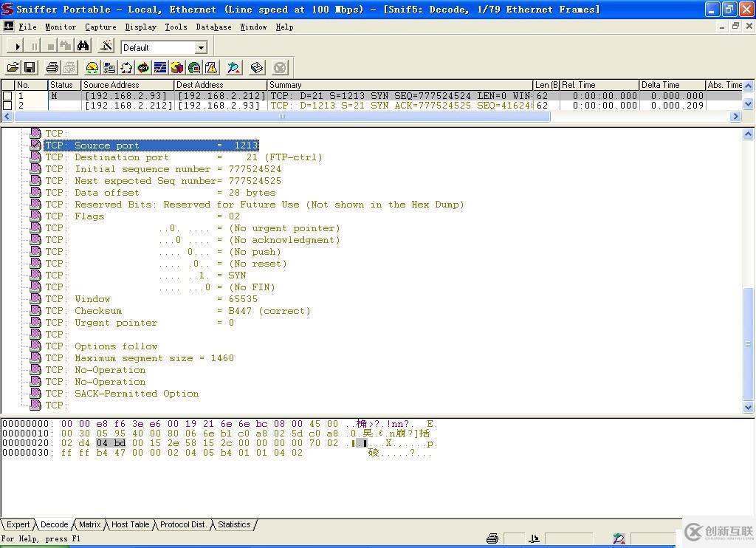Screen dimensions: 756x548
Task: Click the status bar printer icon
Action: [x=492, y=538]
